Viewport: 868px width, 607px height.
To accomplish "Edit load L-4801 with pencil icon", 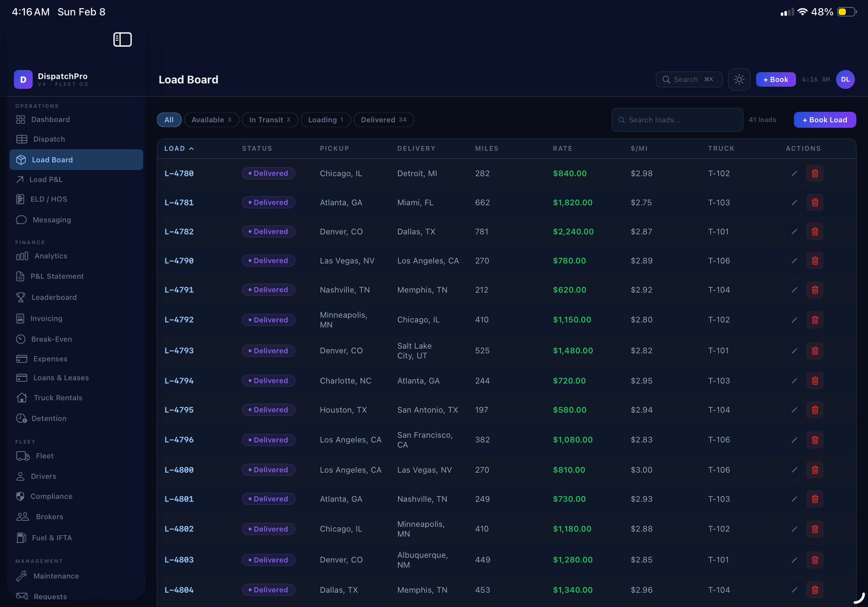I will 794,499.
